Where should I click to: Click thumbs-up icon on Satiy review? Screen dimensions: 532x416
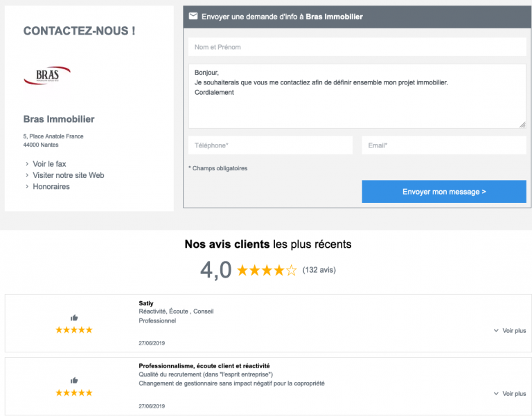point(74,318)
